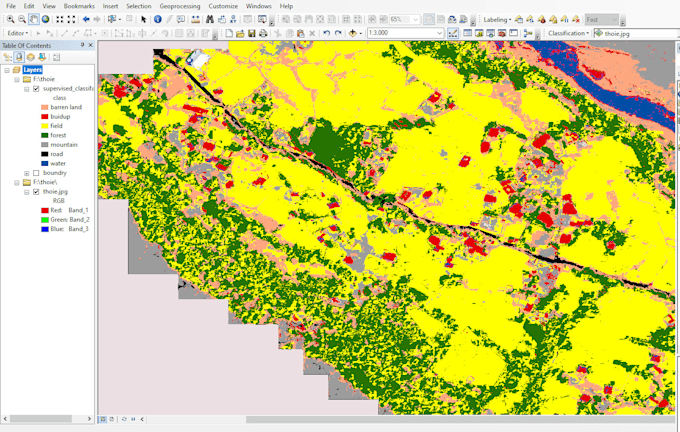Click the Add Data button
This screenshot has height=432, width=680.
click(352, 33)
